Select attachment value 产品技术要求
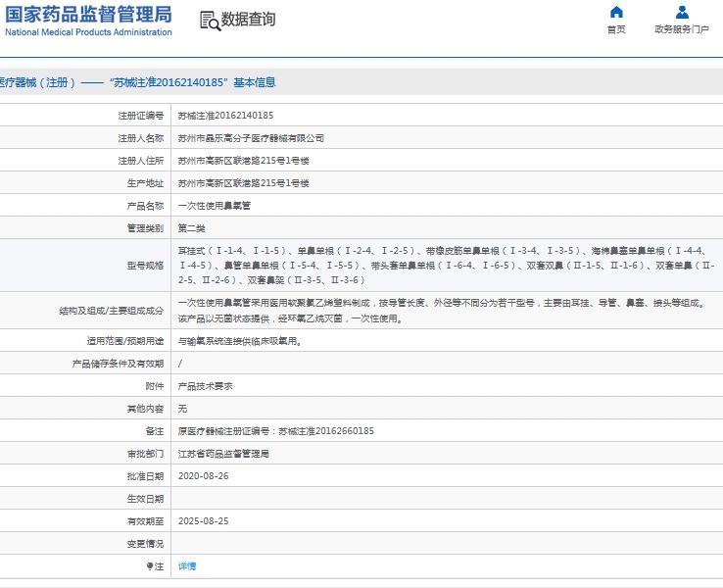 pyautogui.click(x=205, y=386)
